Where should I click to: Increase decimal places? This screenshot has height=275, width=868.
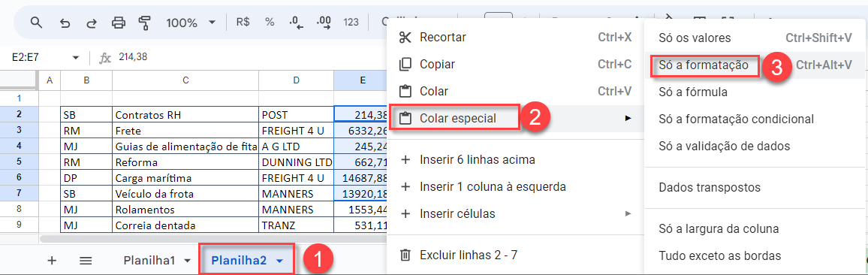coord(324,23)
